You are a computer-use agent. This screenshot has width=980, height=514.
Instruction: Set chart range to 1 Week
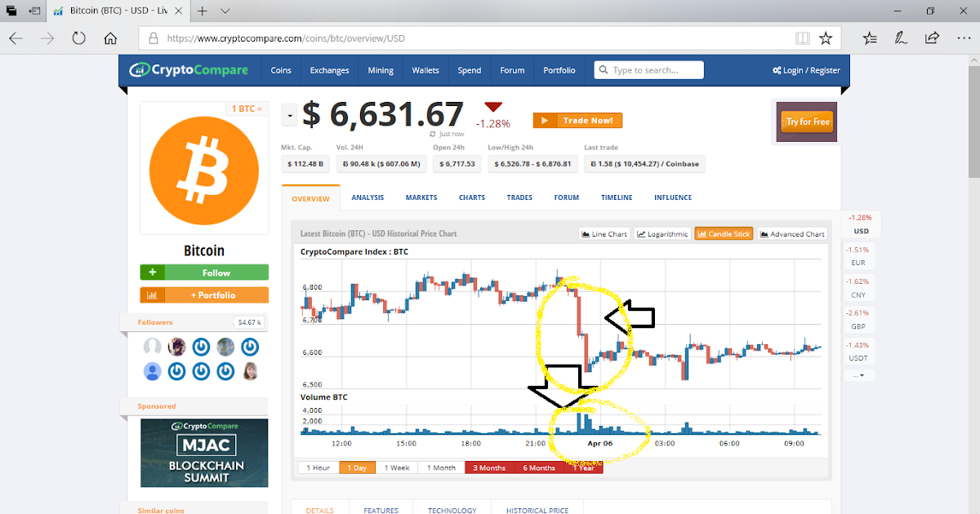(398, 467)
